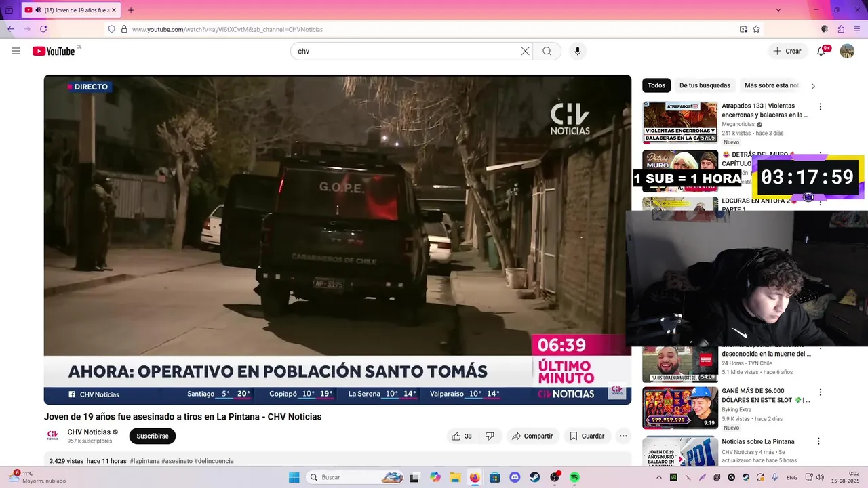Open OBS Studio from taskbar
Viewport: 868px width, 488px height.
(x=555, y=477)
